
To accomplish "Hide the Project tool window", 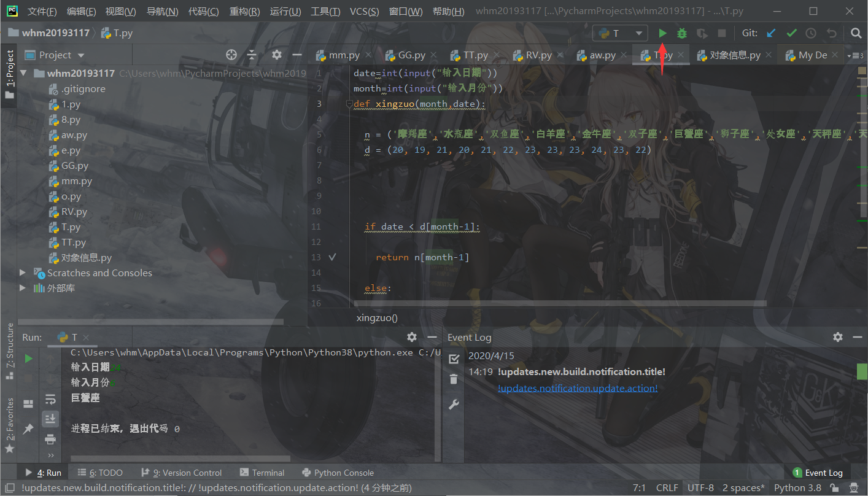I will pos(297,55).
